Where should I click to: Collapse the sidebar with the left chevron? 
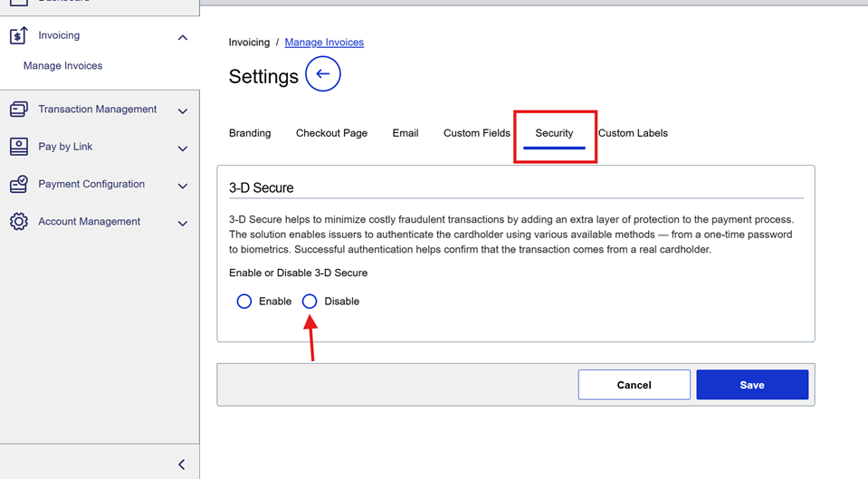click(x=181, y=465)
